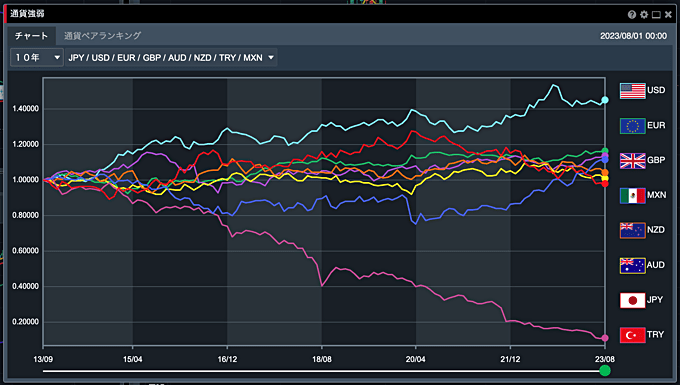Open the currency selection dropdown JPY / USD / EUR…

171,57
